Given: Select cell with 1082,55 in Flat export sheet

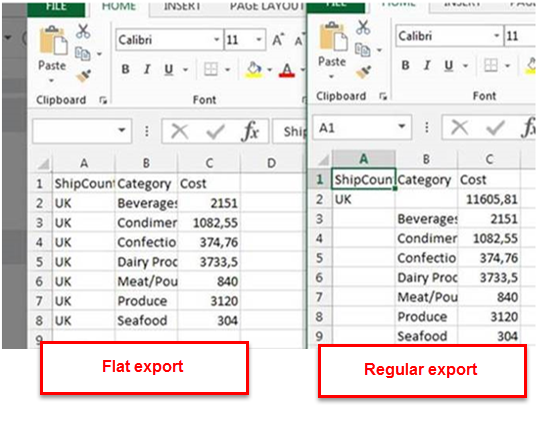Looking at the screenshot, I should tap(209, 223).
